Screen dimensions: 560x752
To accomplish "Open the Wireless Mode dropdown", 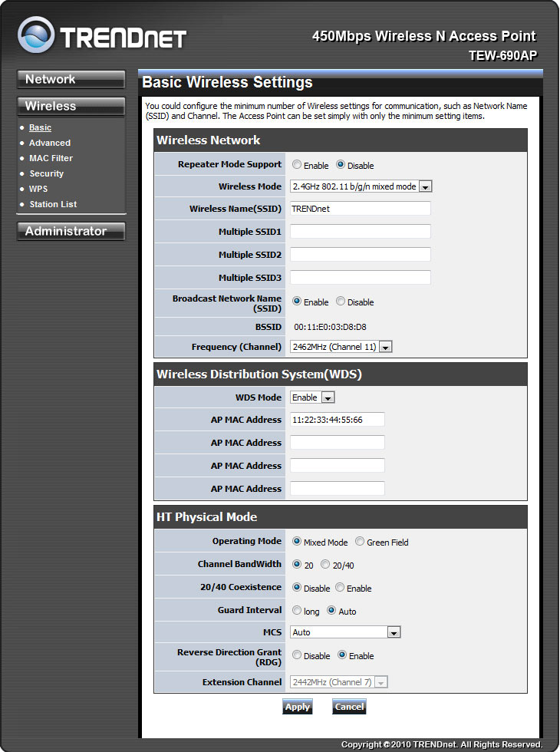I will point(361,186).
